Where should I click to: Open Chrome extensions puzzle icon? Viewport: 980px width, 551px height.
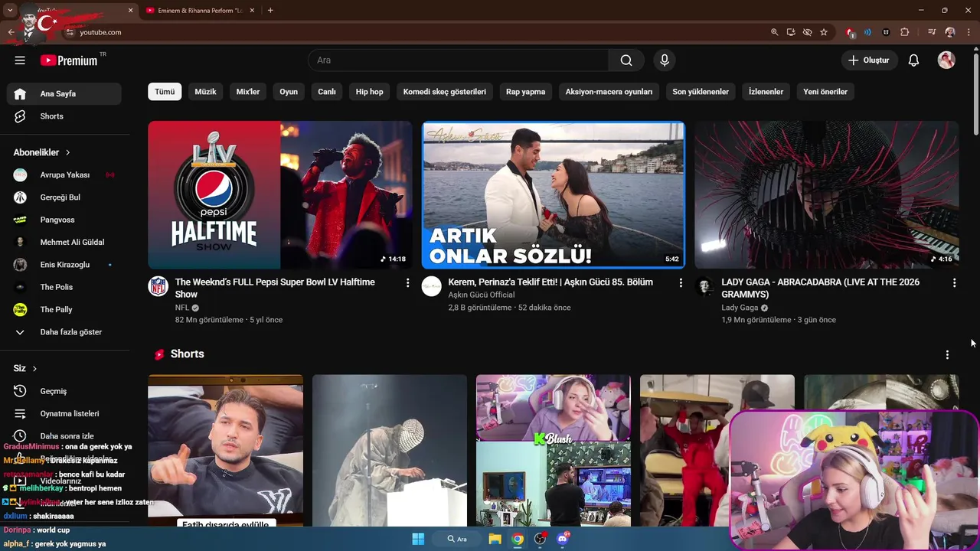[905, 32]
